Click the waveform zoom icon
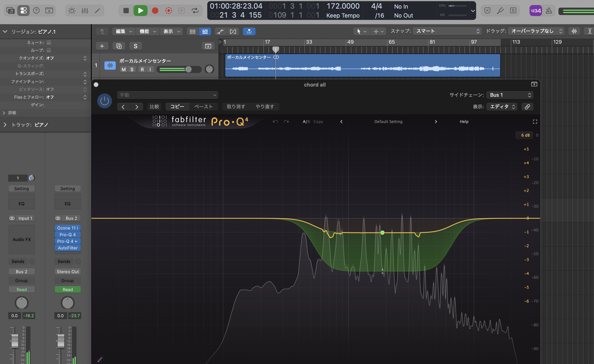 [x=574, y=31]
